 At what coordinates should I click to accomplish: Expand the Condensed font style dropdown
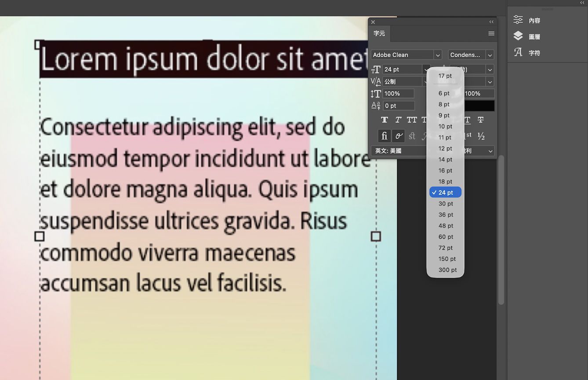[490, 55]
